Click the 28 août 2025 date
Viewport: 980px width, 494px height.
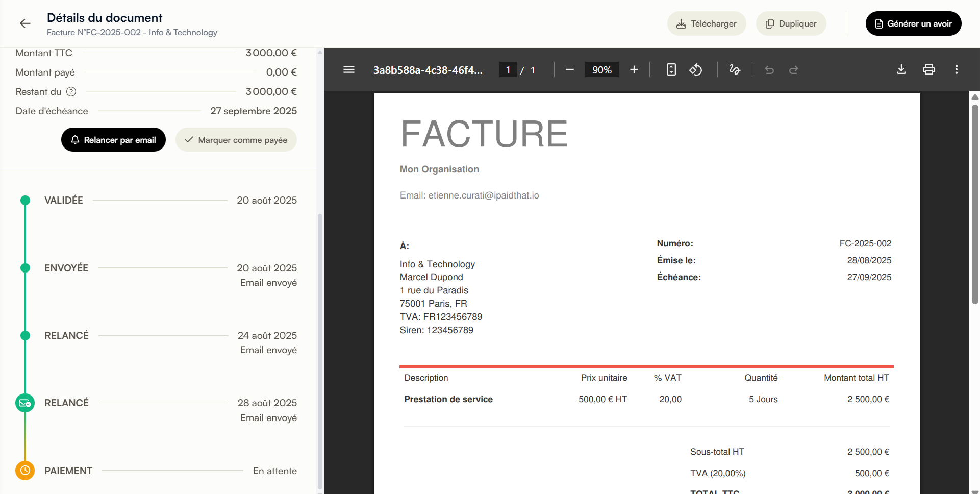click(267, 403)
